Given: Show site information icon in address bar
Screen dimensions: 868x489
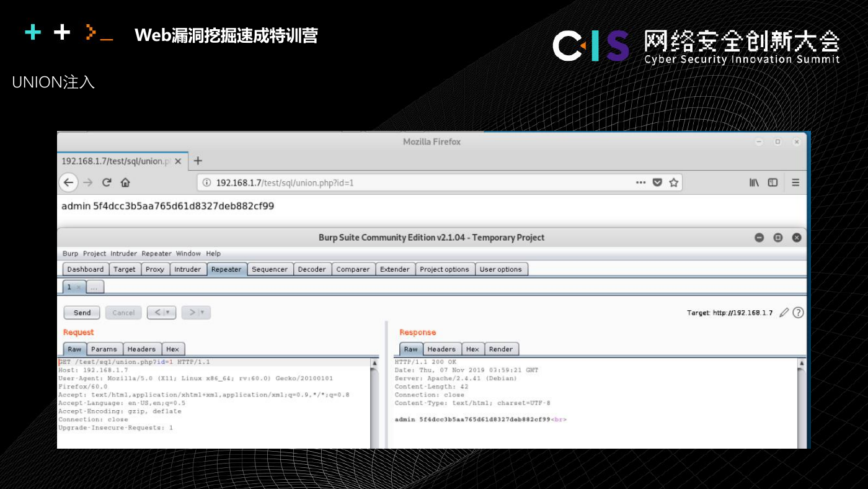Looking at the screenshot, I should tap(206, 182).
